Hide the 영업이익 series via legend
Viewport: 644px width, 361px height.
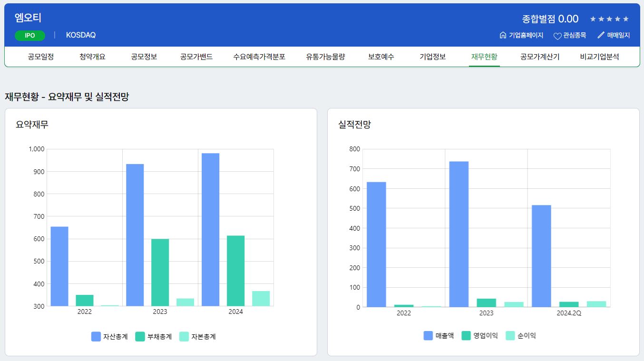pos(479,336)
